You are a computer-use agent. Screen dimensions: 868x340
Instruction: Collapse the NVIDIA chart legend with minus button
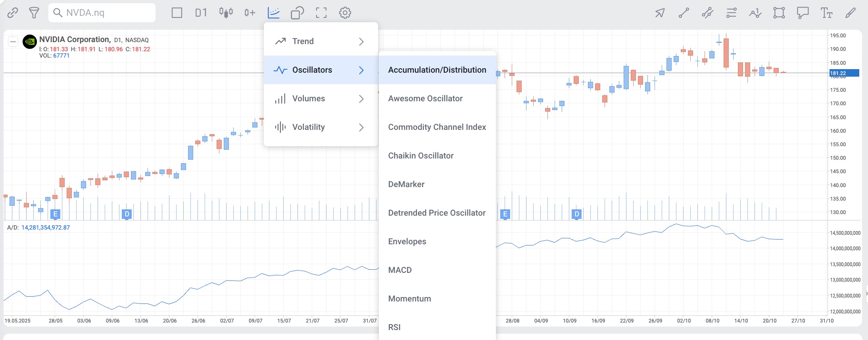(13, 42)
